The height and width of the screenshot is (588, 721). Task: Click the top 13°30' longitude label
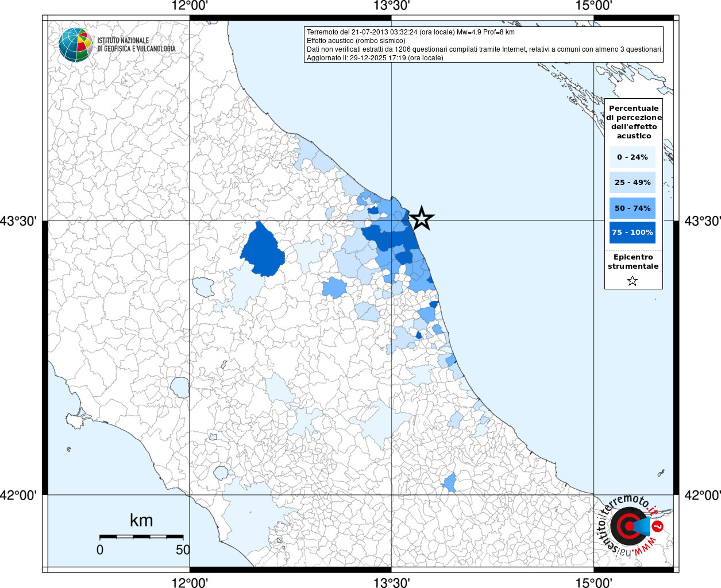392,6
